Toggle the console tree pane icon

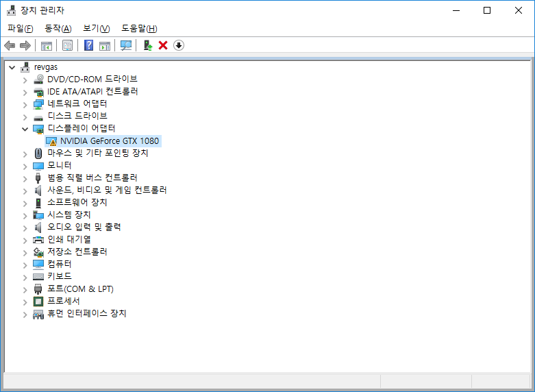point(47,45)
